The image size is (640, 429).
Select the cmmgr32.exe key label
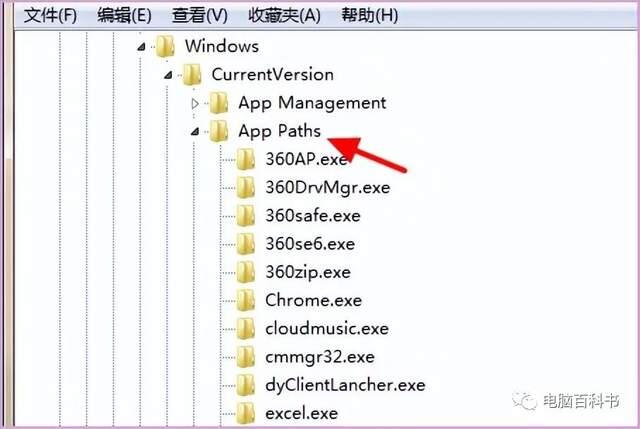(x=320, y=358)
